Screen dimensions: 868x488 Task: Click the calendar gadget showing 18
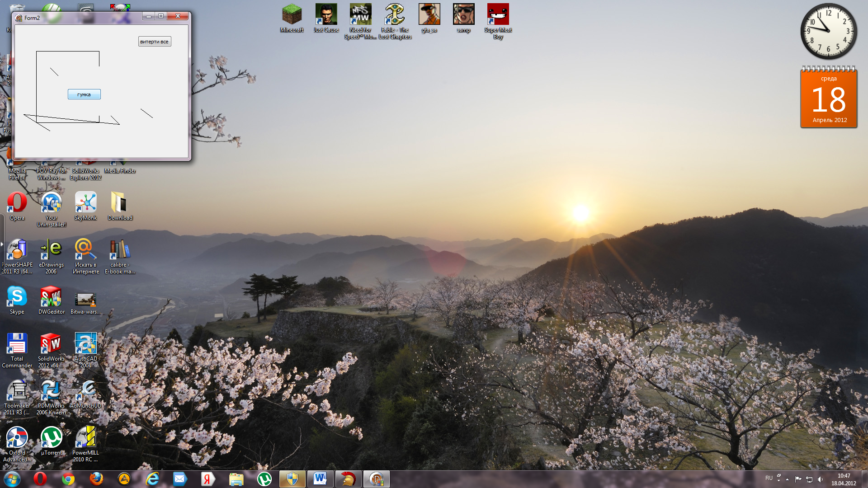829,97
